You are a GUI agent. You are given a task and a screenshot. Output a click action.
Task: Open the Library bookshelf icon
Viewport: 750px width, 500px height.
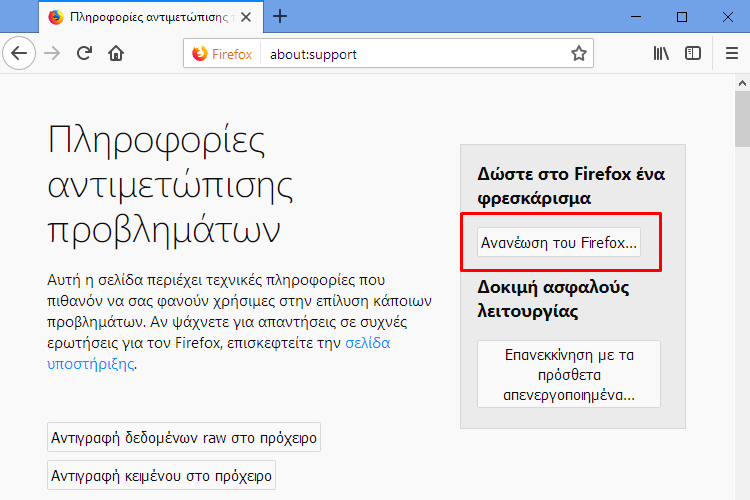tap(661, 53)
